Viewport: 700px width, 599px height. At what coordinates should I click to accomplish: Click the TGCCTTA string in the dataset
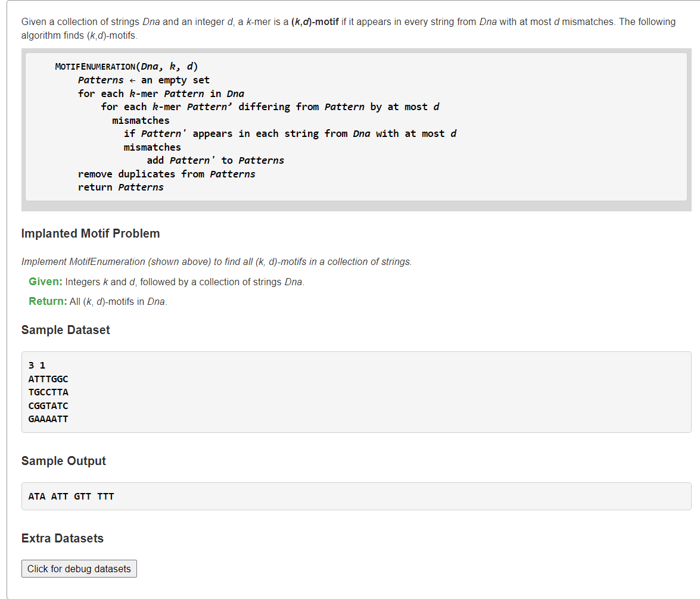(48, 392)
